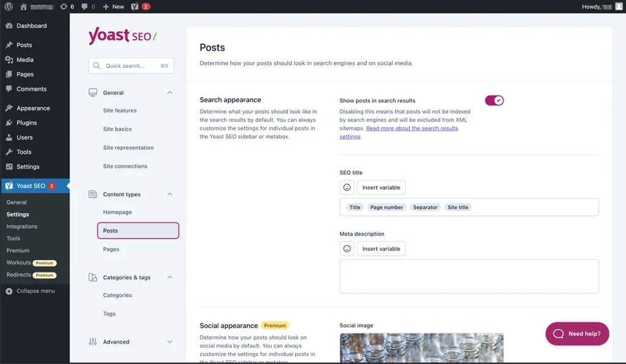Click the magnifier icon in Quick search
This screenshot has height=364, width=626.
click(x=97, y=65)
